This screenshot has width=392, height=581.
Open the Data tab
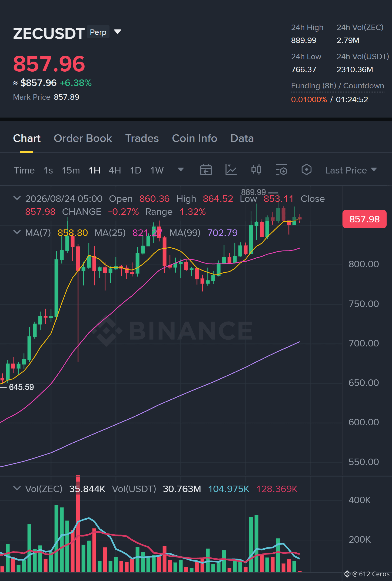[x=242, y=138]
